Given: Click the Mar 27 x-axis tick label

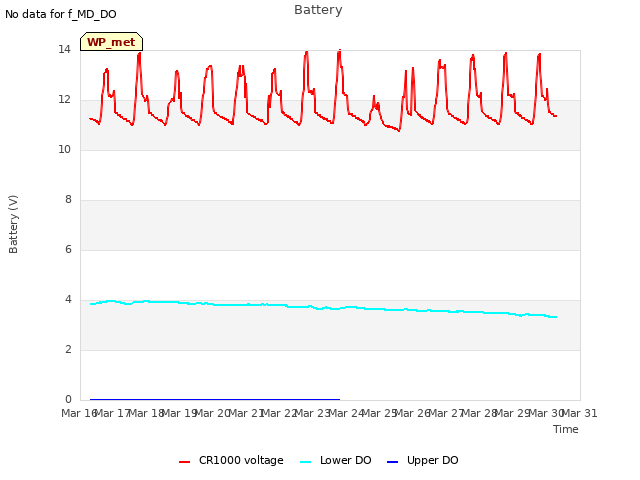Looking at the screenshot, I should point(446,413).
